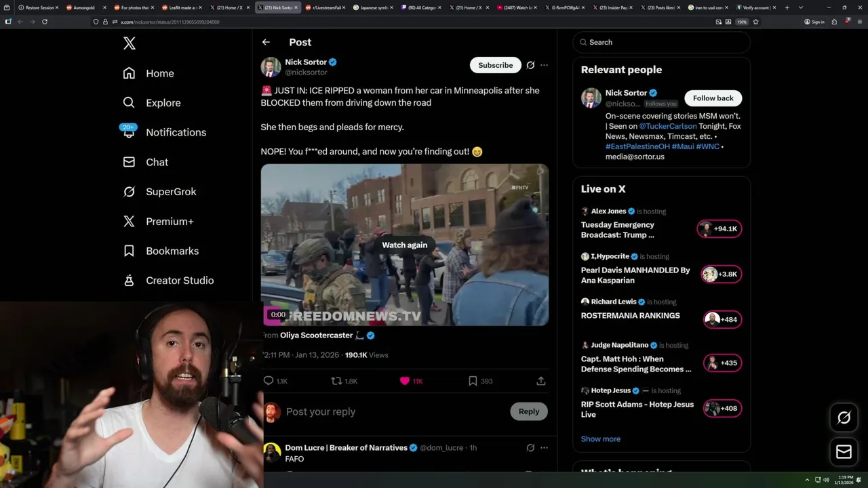The height and width of the screenshot is (488, 868).
Task: Expand the system tray hidden icons arrow
Action: (x=807, y=480)
